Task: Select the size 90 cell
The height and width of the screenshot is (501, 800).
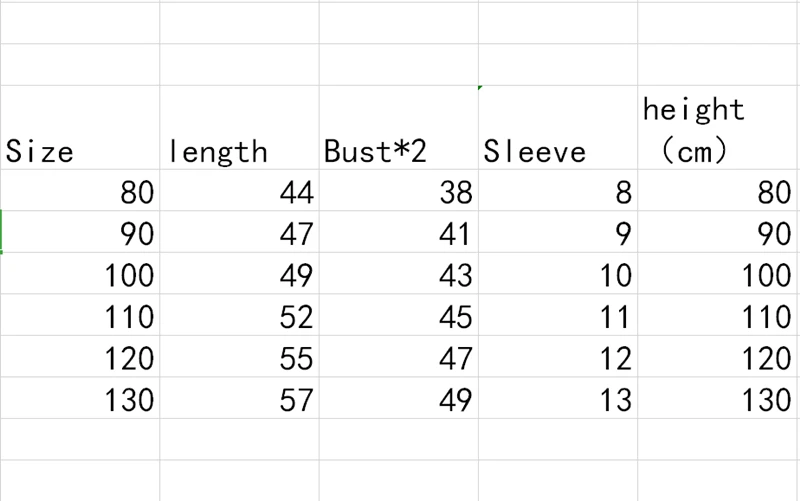Action: (x=80, y=232)
